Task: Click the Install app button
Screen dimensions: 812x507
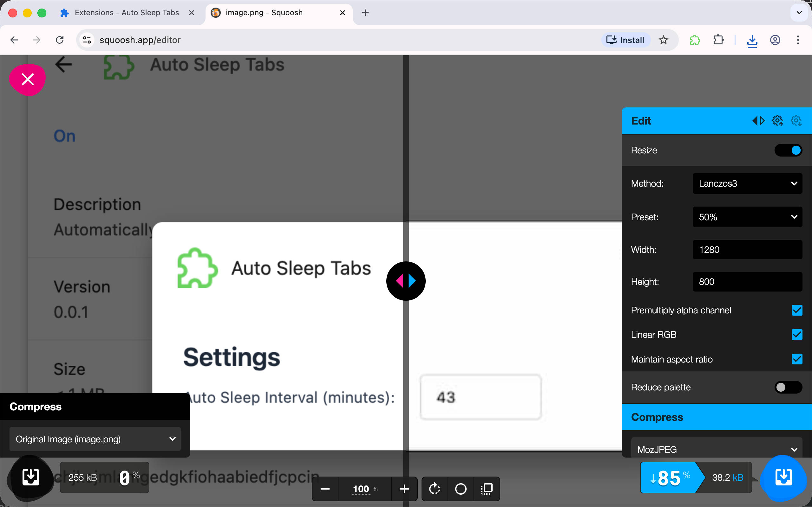Action: (x=625, y=40)
